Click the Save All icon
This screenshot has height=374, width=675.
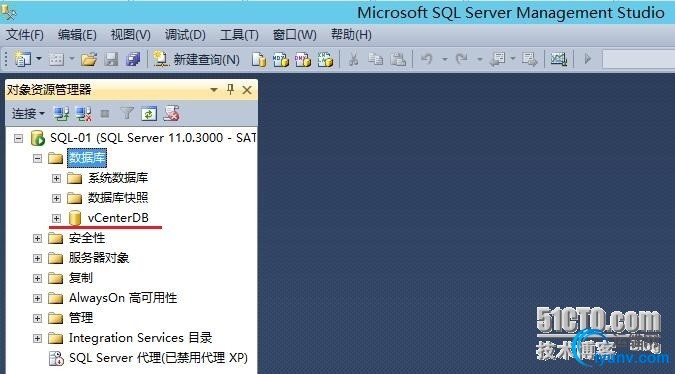(x=133, y=59)
